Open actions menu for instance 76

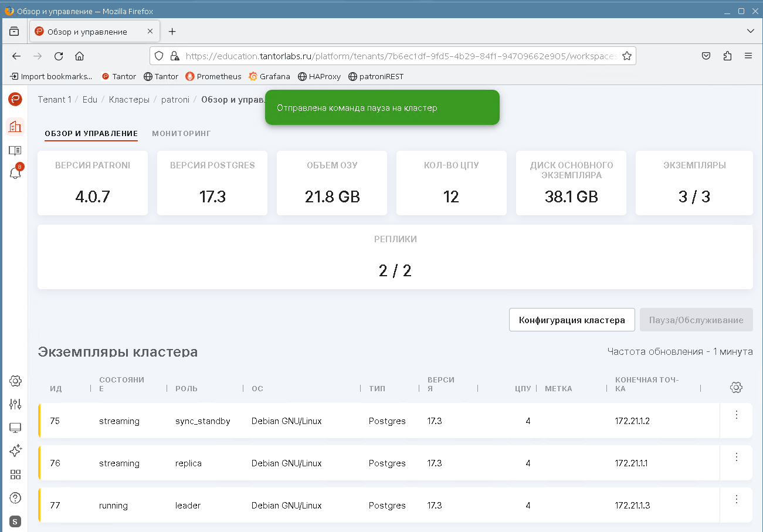point(737,458)
